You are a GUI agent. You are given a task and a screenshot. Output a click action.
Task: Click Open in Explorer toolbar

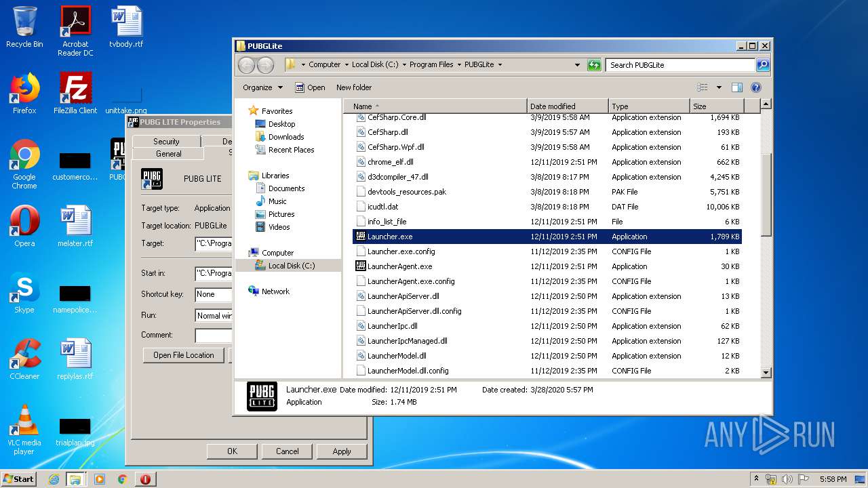pyautogui.click(x=310, y=87)
